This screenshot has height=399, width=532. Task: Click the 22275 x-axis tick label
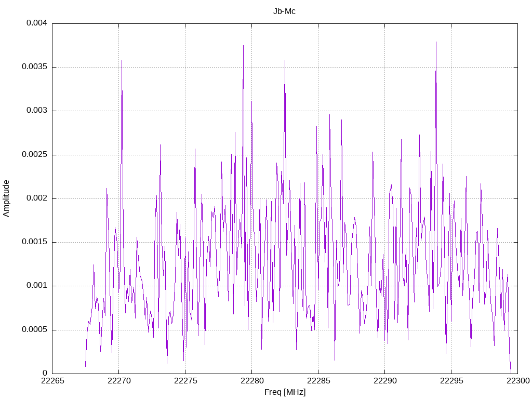(185, 381)
